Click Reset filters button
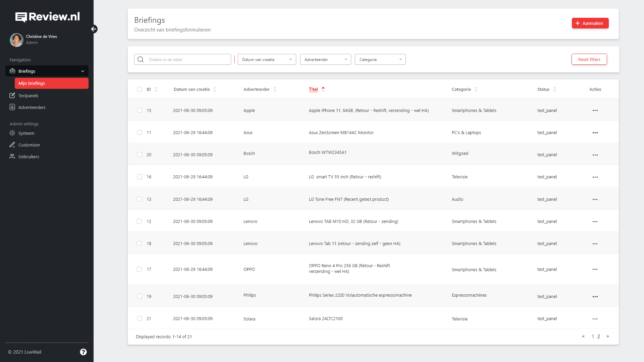644x362 pixels. coord(589,59)
